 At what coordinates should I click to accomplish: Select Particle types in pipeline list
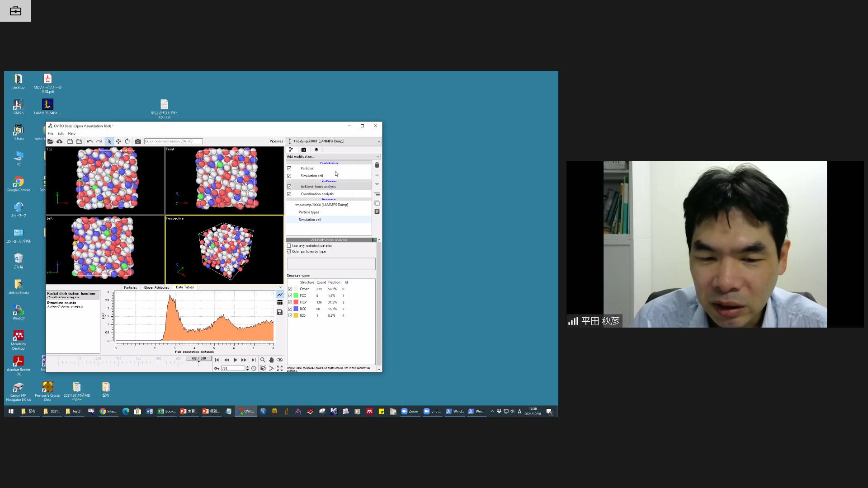309,212
